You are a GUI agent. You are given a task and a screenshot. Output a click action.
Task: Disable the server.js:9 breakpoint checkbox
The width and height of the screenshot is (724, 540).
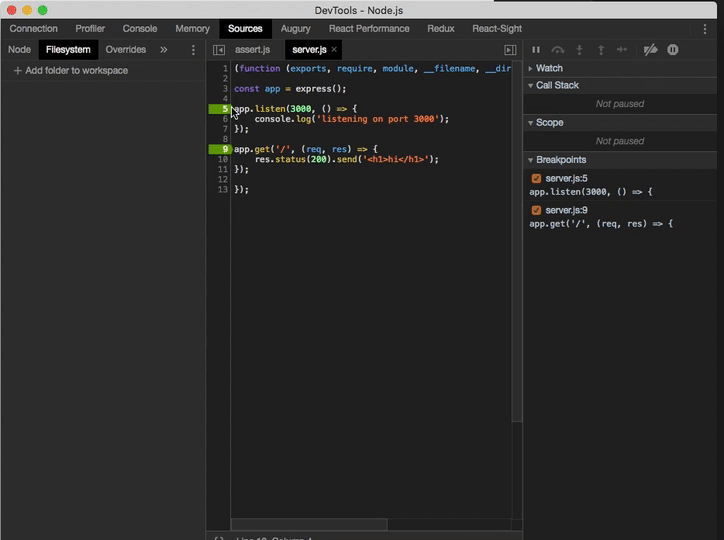point(536,211)
